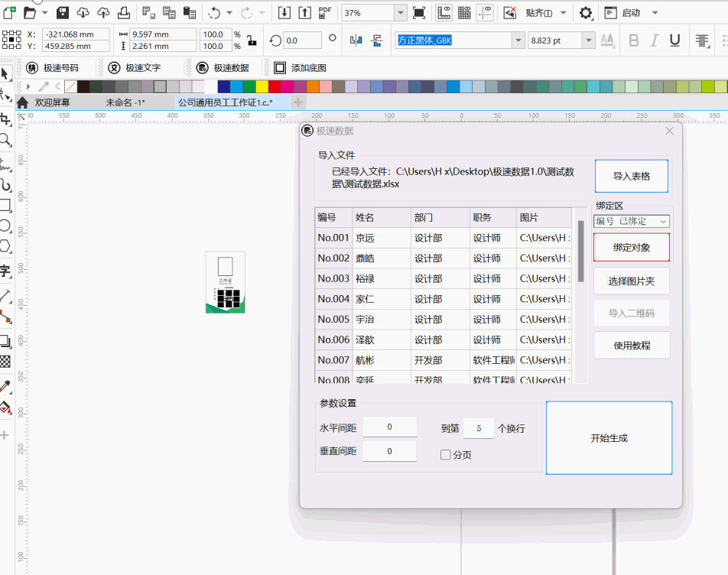The image size is (728, 575).
Task: Open the 编号 已绑定 binding dropdown
Action: point(632,222)
